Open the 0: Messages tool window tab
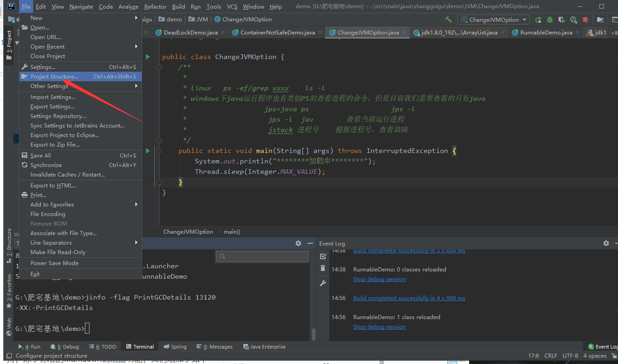The image size is (618, 364). pyautogui.click(x=214, y=347)
